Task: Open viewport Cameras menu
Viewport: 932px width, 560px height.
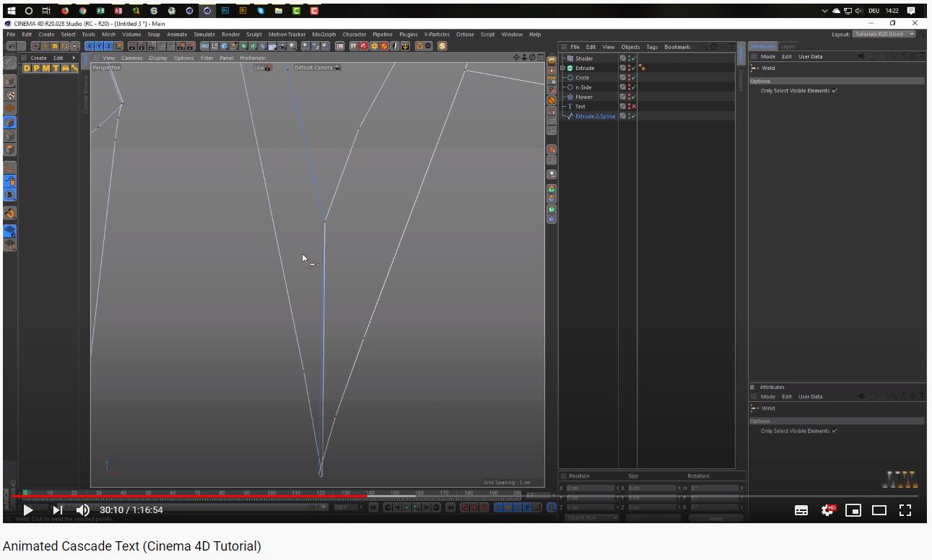Action: point(132,58)
